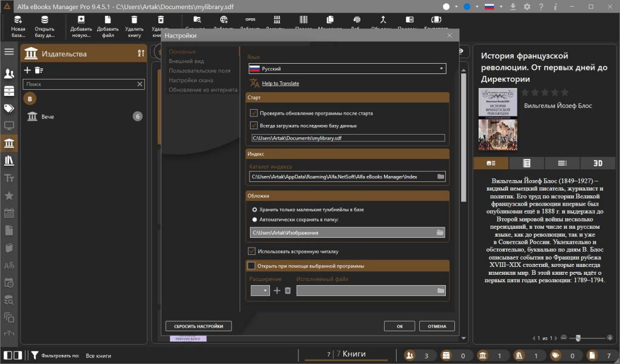This screenshot has height=364, width=620.
Task: Open the hamburger menu in the left sidebar
Action: point(9,52)
